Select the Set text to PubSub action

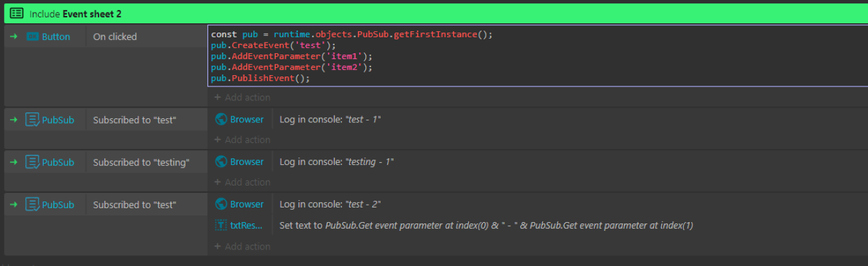486,225
